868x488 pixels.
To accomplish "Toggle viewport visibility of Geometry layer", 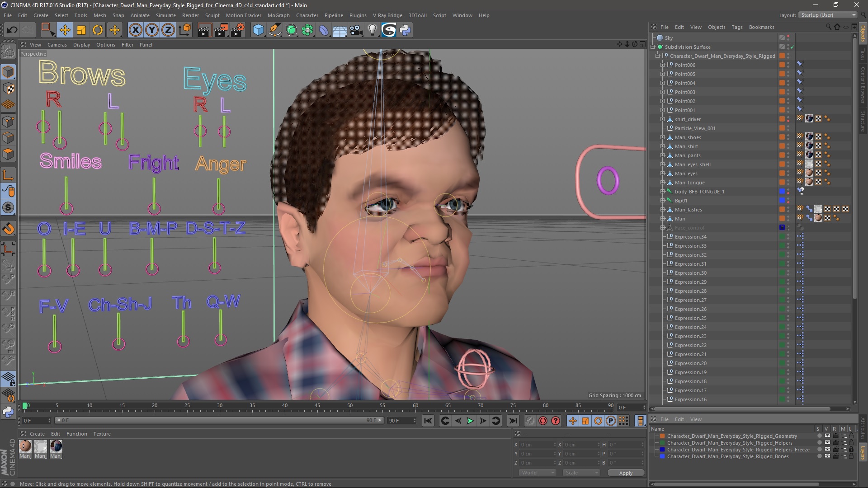I will point(827,436).
